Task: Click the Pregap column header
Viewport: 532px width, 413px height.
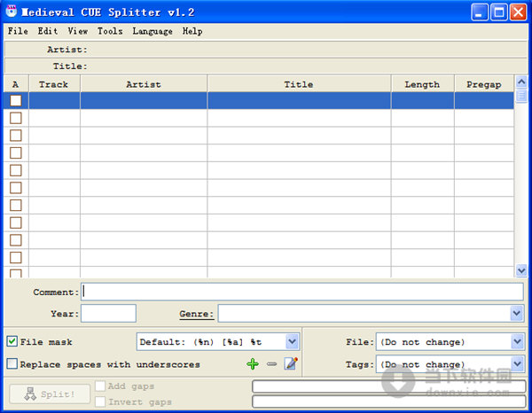Action: [x=484, y=84]
